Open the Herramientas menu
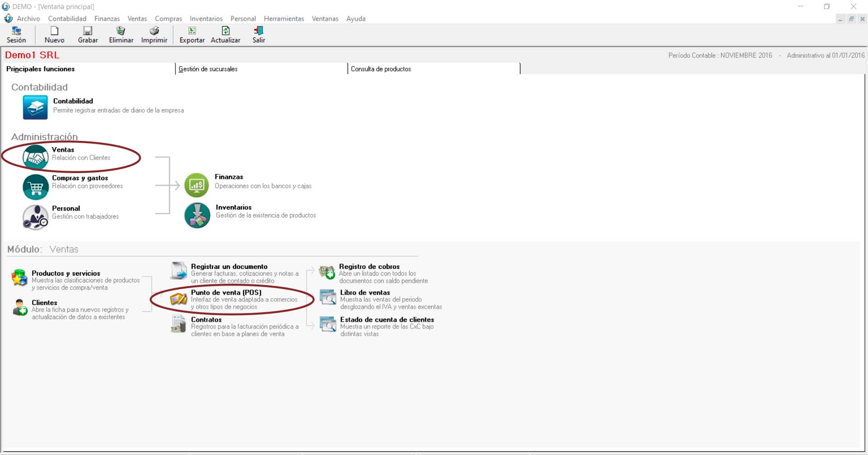 pos(283,19)
